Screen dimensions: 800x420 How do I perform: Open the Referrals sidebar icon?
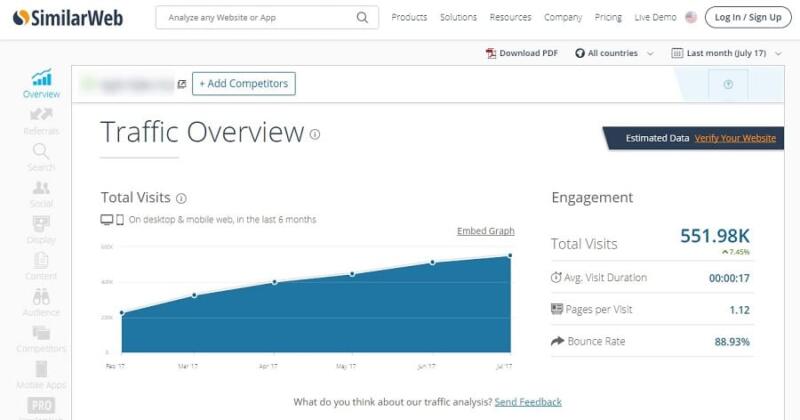(41, 117)
